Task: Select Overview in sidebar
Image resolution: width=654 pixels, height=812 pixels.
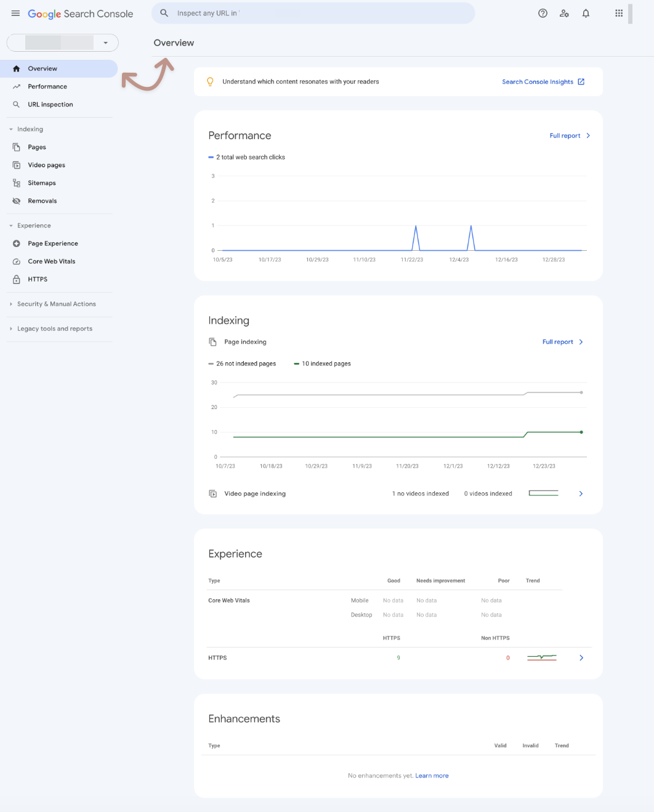Action: [x=59, y=68]
